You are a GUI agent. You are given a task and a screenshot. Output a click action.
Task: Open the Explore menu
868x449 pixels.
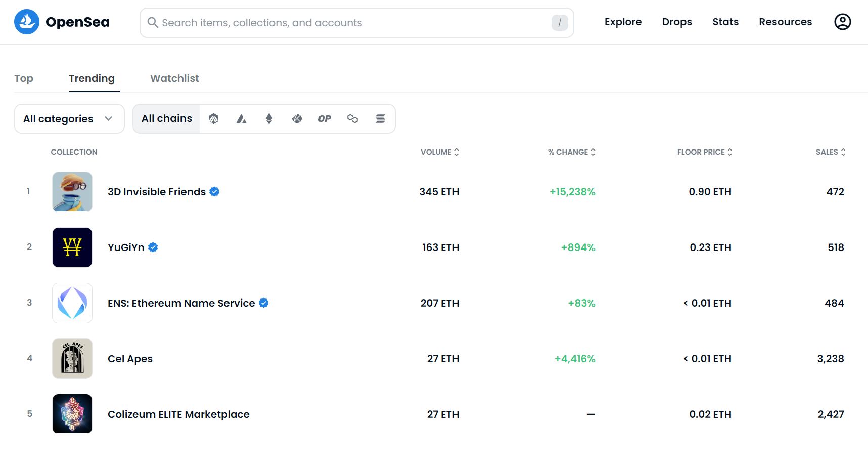[x=623, y=22]
